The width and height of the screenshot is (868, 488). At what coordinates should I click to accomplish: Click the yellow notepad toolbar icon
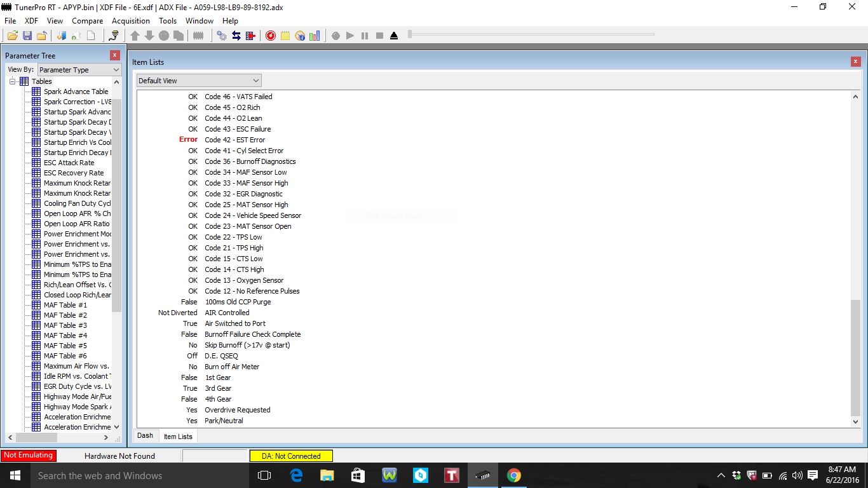tap(285, 36)
